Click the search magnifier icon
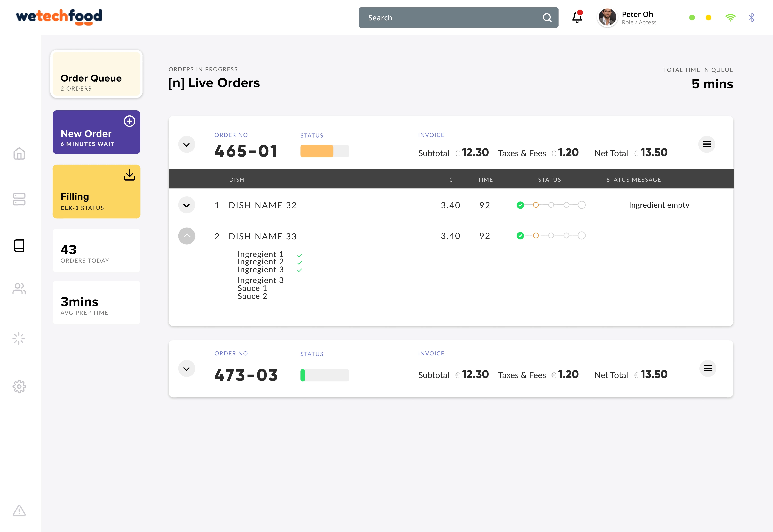Screen dimensions: 773x532 (547, 17)
